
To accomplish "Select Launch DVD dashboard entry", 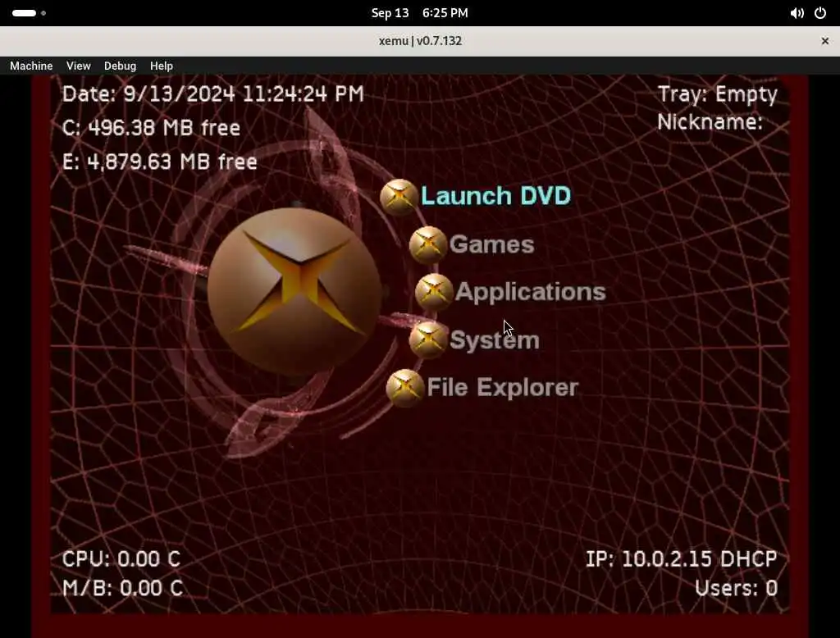I will tap(496, 195).
